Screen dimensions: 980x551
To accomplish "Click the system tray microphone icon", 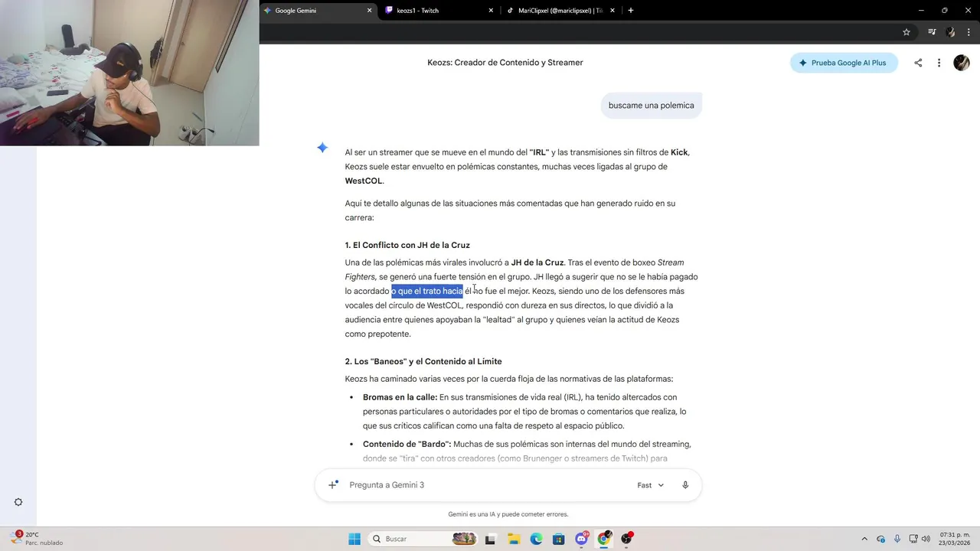I will (897, 539).
